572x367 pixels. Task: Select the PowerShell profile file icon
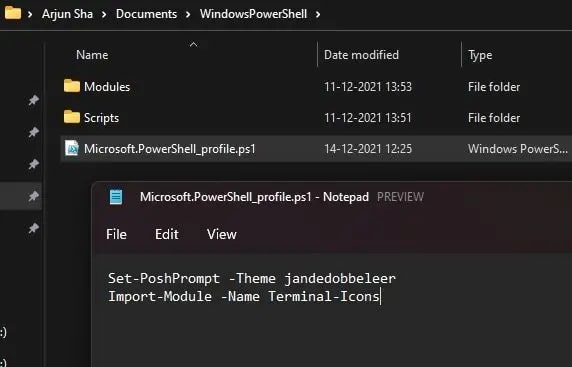click(x=72, y=148)
